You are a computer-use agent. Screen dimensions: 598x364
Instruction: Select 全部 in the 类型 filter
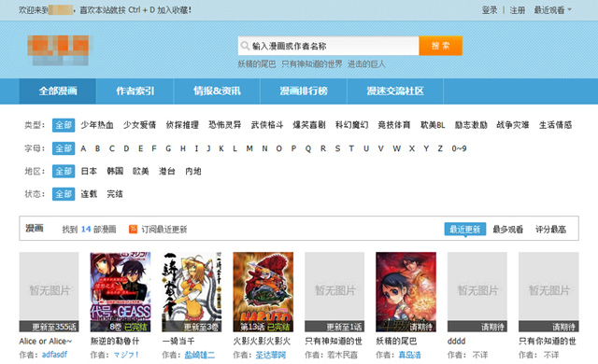coord(64,125)
